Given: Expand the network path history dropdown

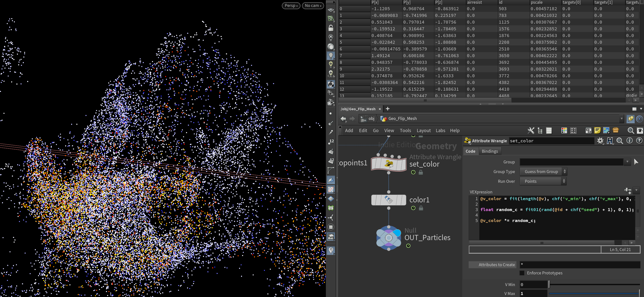Looking at the screenshot, I should 622,118.
